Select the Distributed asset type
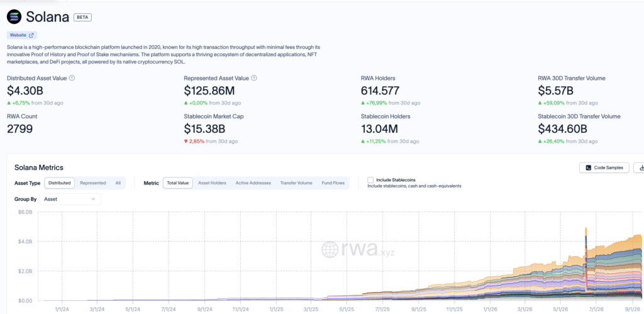 pos(60,183)
